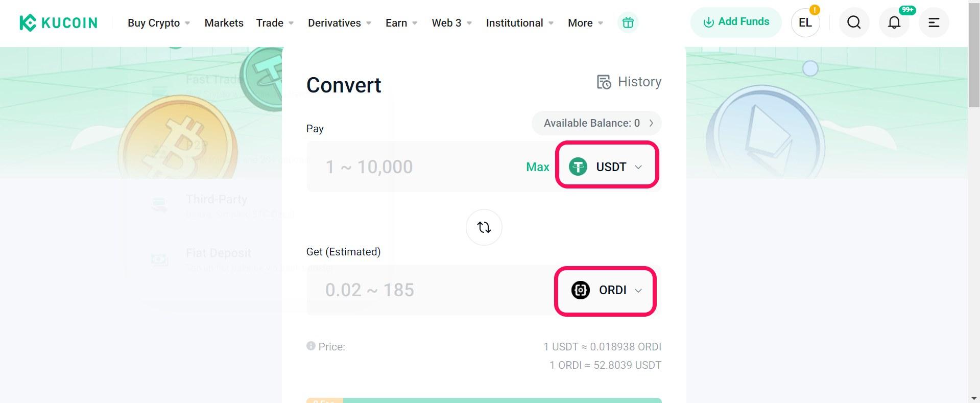Open the gift rewards icon
Image resolution: width=980 pixels, height=403 pixels.
point(628,23)
